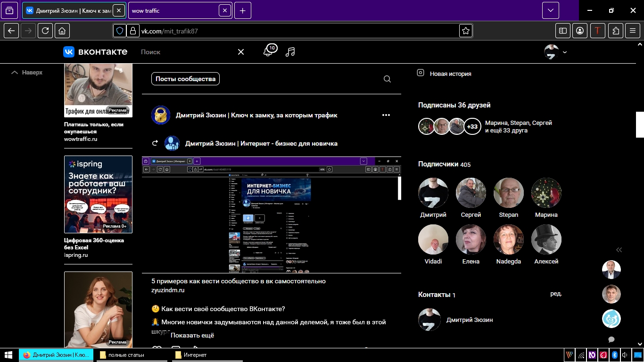Open the Firefox hamburger application menu
Screen dimensions: 644x362
click(633, 31)
